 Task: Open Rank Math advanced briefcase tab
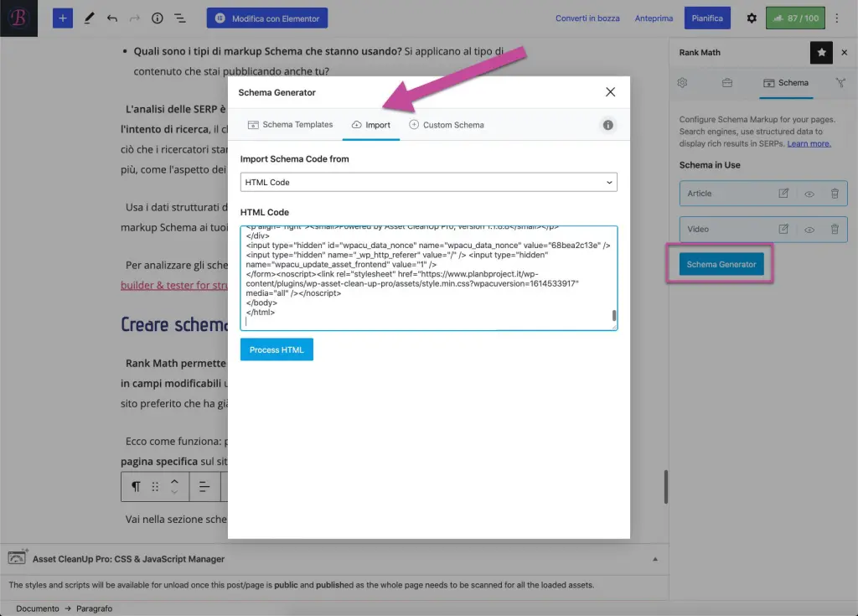pyautogui.click(x=726, y=83)
